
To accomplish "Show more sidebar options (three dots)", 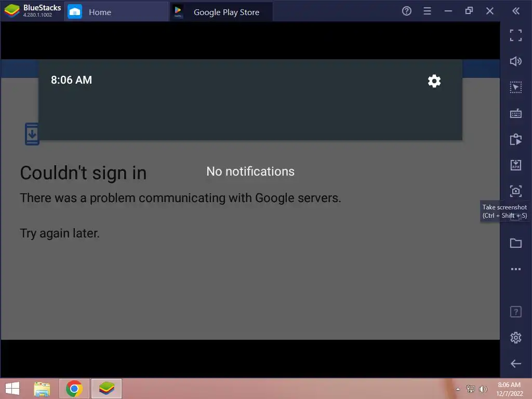I will [515, 269].
